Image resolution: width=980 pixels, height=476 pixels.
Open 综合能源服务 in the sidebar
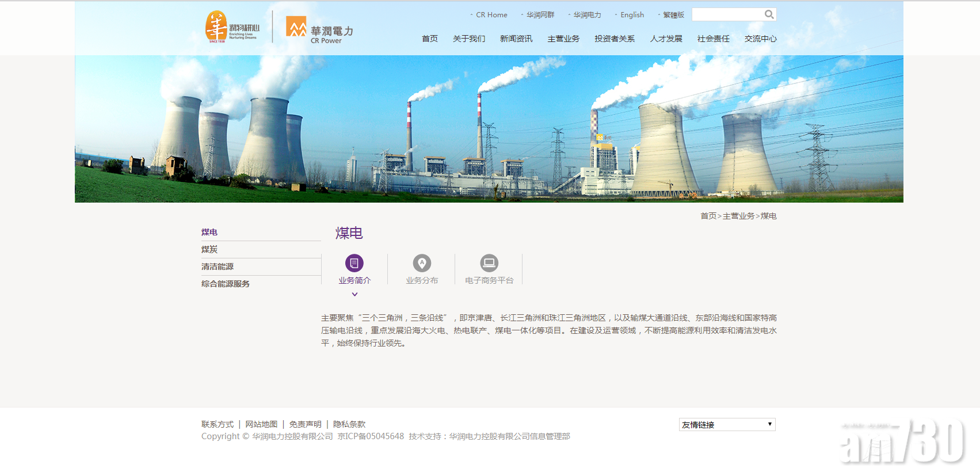(226, 284)
